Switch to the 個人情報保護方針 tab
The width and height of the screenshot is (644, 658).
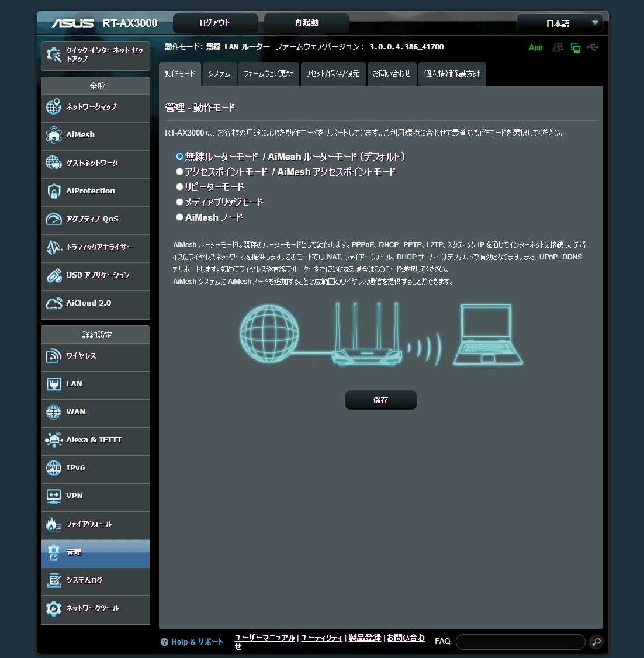coord(452,74)
